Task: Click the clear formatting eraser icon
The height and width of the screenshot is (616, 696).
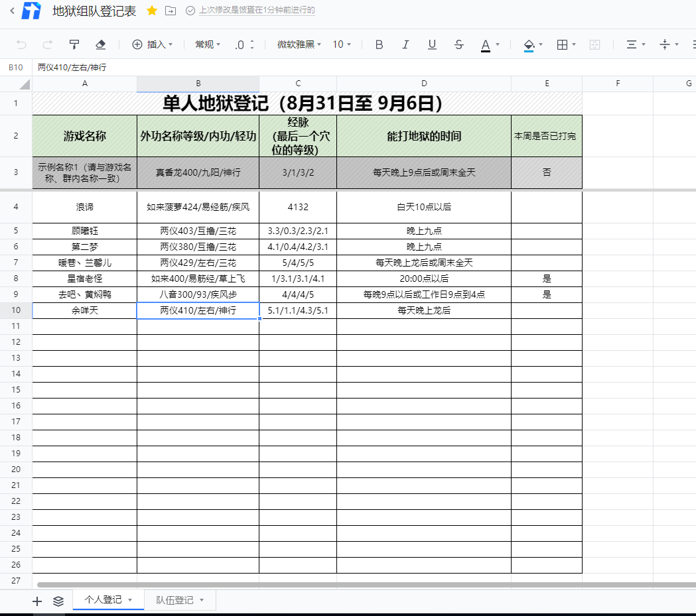Action: (100, 44)
